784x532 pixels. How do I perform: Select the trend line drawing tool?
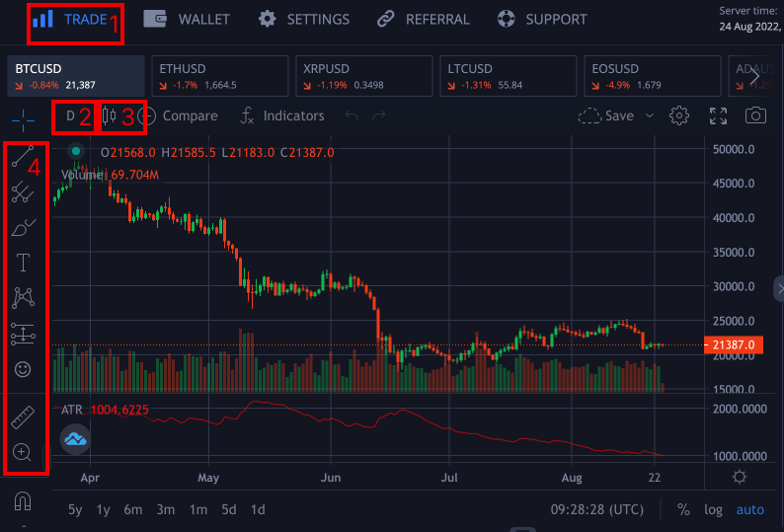23,159
